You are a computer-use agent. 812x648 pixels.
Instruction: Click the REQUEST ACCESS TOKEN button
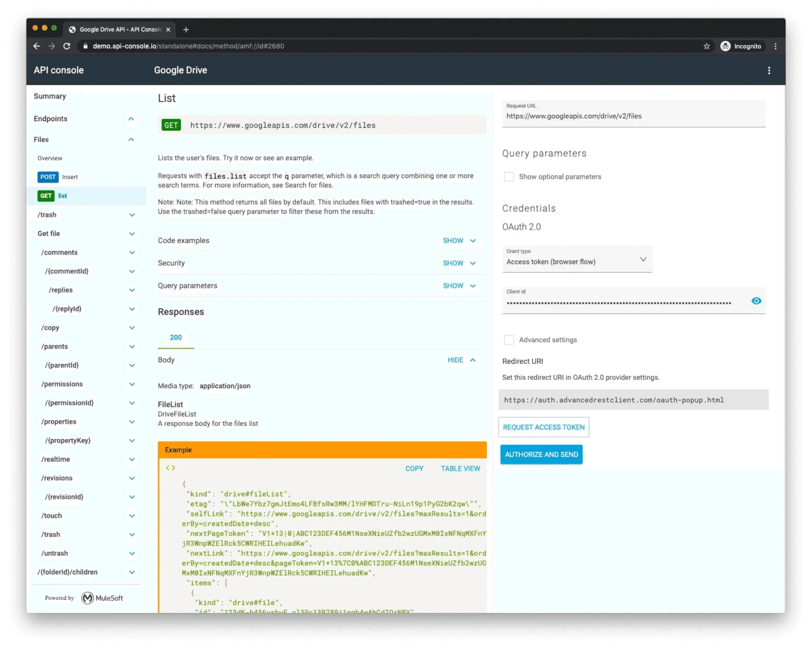(543, 427)
